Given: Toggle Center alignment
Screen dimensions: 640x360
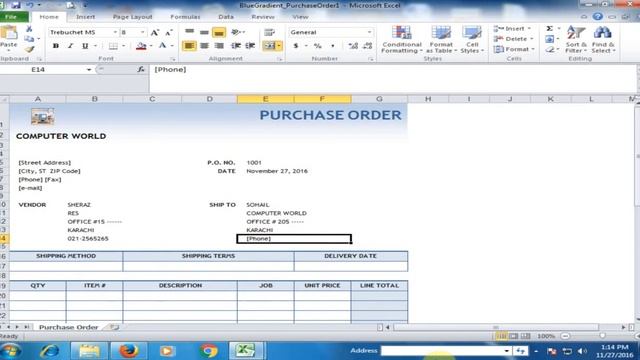Looking at the screenshot, I should pos(204,46).
